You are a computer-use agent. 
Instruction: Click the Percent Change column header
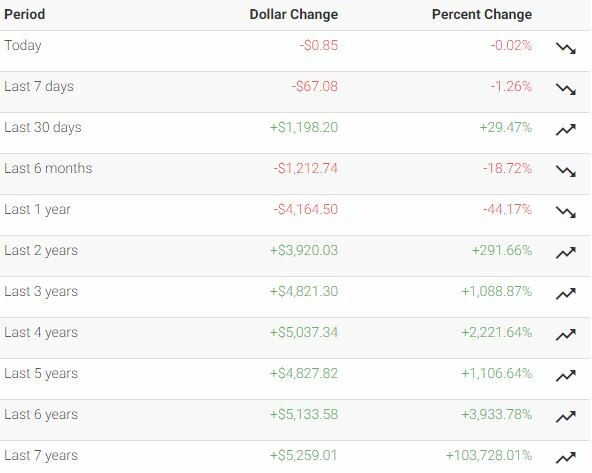482,14
